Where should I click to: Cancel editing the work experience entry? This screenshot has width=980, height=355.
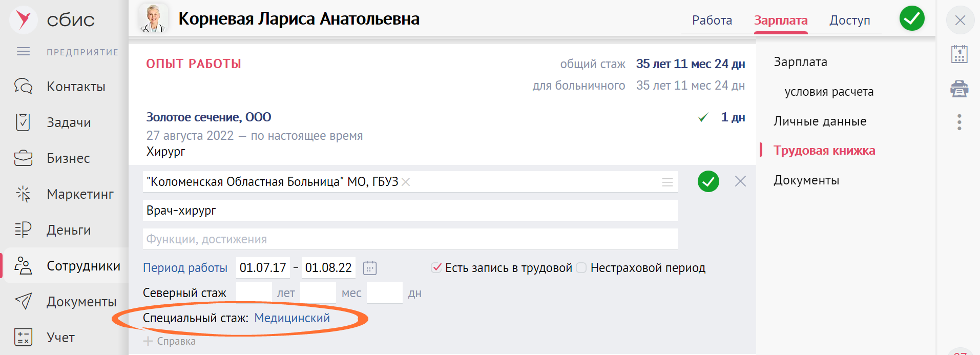(x=740, y=181)
